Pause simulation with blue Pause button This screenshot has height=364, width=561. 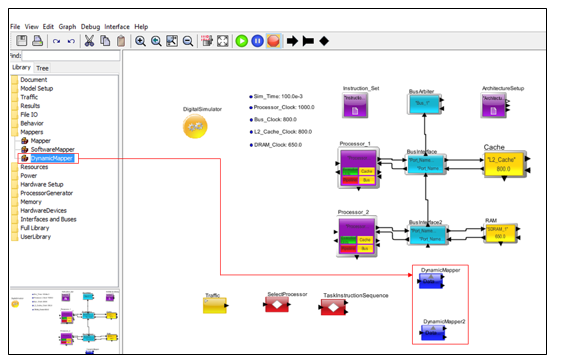[x=257, y=41]
